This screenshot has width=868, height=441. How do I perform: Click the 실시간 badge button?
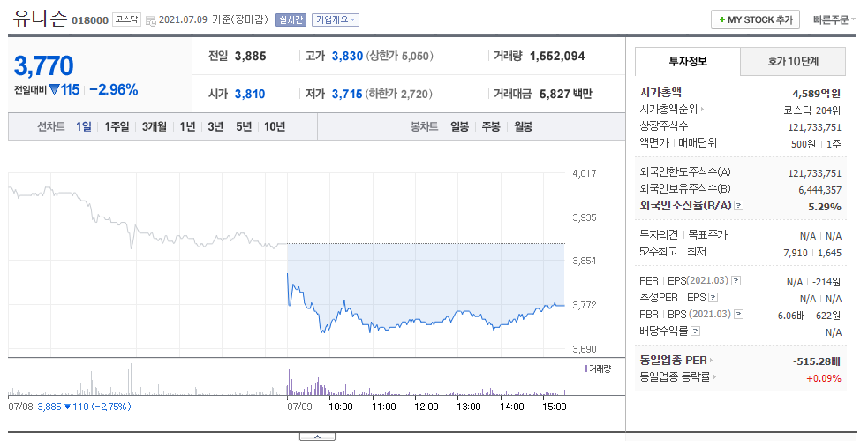[291, 20]
